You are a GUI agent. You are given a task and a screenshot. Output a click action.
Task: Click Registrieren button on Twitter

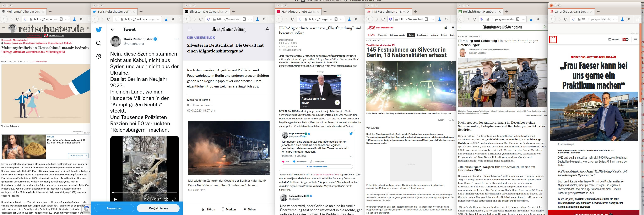click(x=158, y=208)
